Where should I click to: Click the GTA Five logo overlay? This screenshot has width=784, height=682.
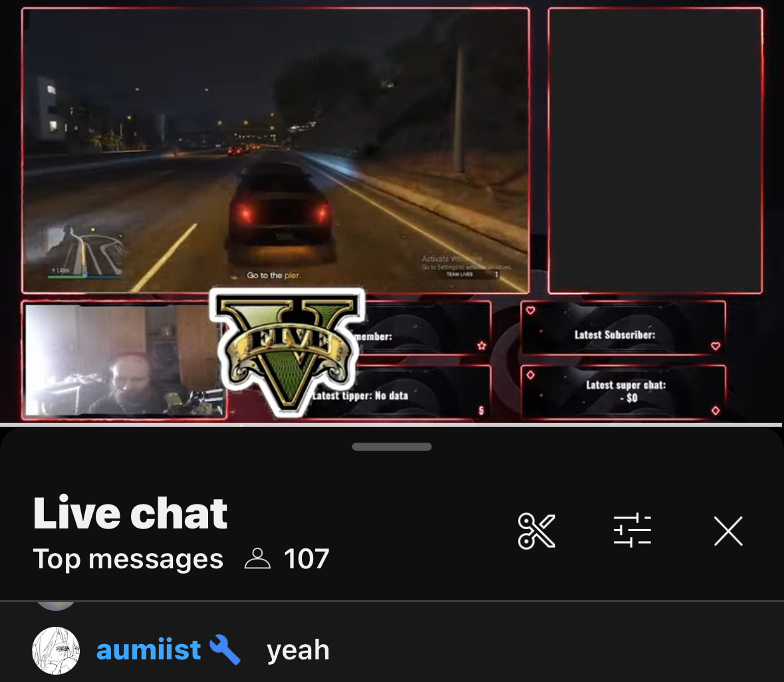pyautogui.click(x=287, y=351)
